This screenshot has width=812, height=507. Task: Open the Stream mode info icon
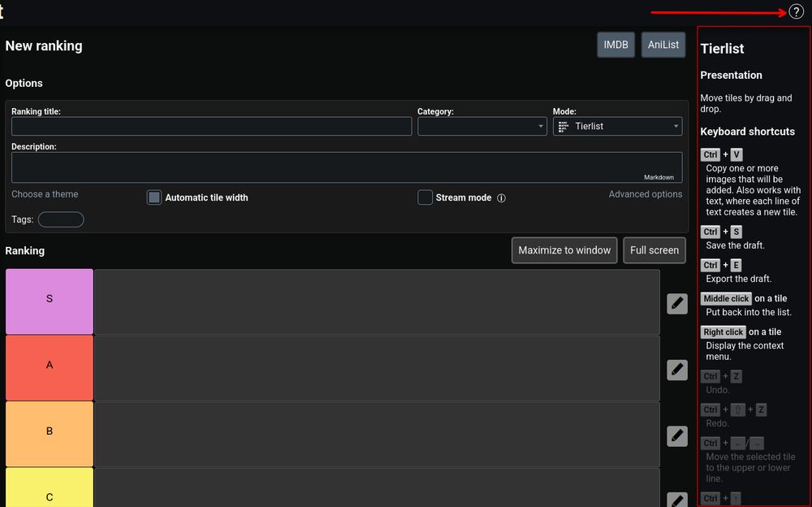[501, 198]
